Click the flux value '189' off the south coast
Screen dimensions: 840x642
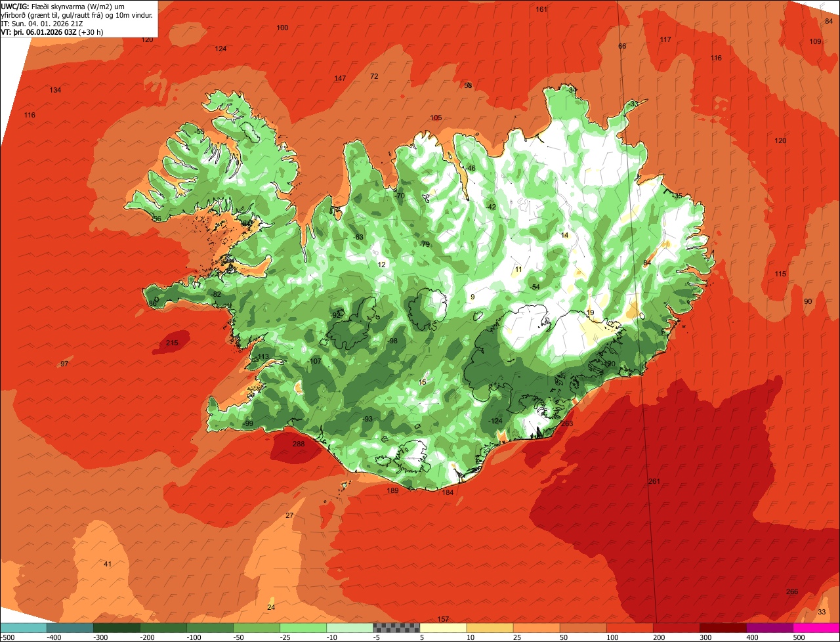392,491
